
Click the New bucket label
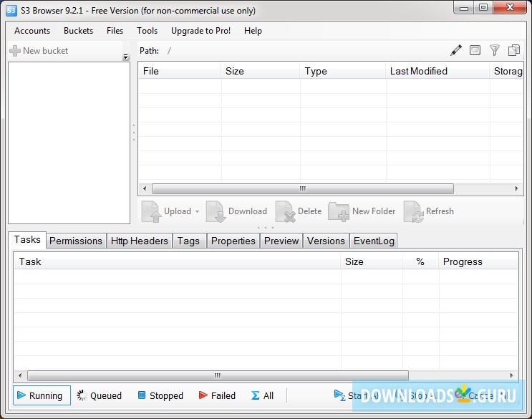45,51
